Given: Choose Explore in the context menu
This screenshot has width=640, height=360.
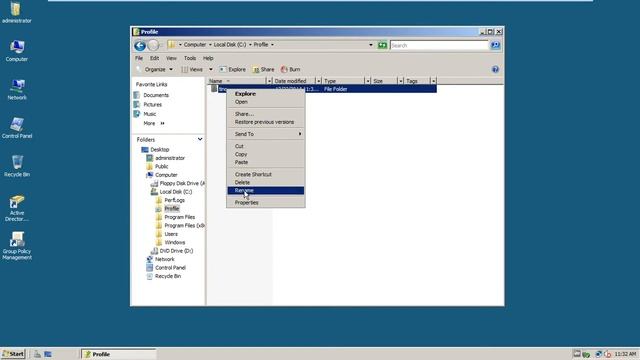Looking at the screenshot, I should pos(266,94).
